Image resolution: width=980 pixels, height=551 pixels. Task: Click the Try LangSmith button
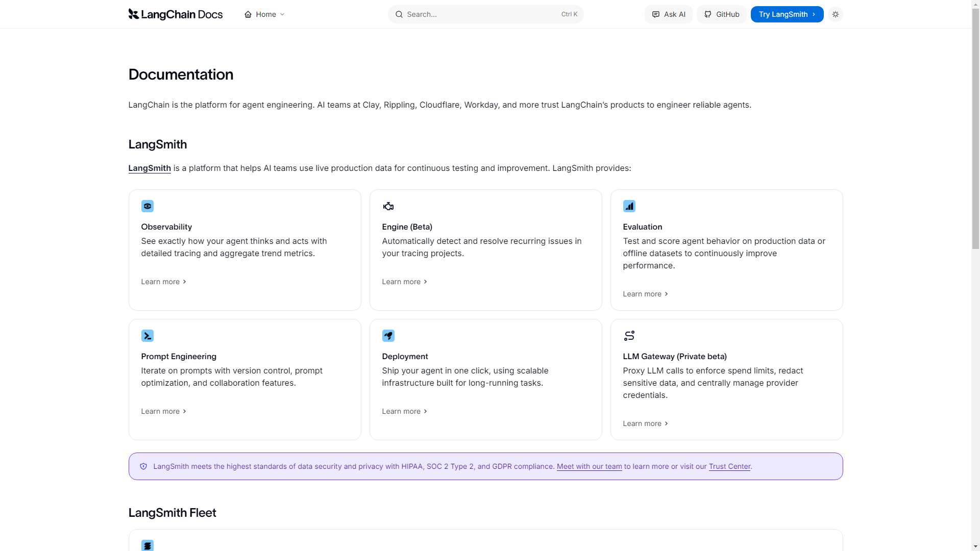click(x=787, y=14)
